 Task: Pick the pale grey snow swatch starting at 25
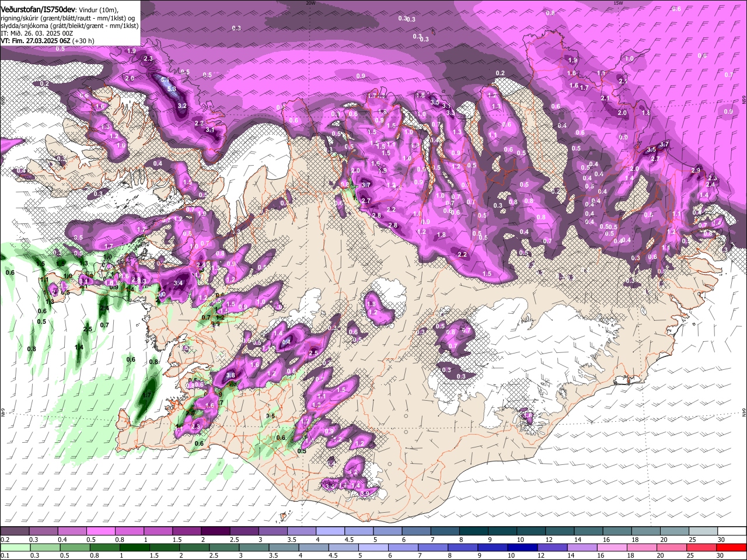pos(703,531)
